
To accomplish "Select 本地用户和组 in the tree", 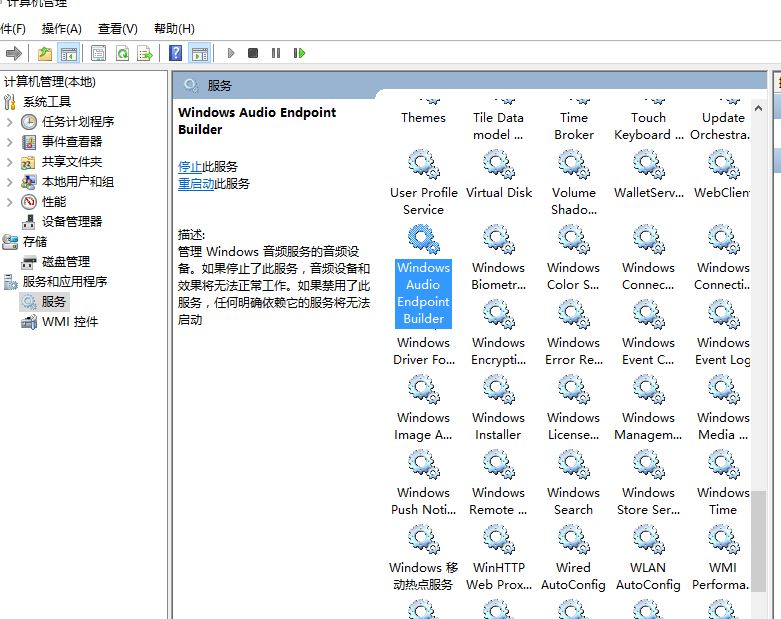I will point(78,182).
